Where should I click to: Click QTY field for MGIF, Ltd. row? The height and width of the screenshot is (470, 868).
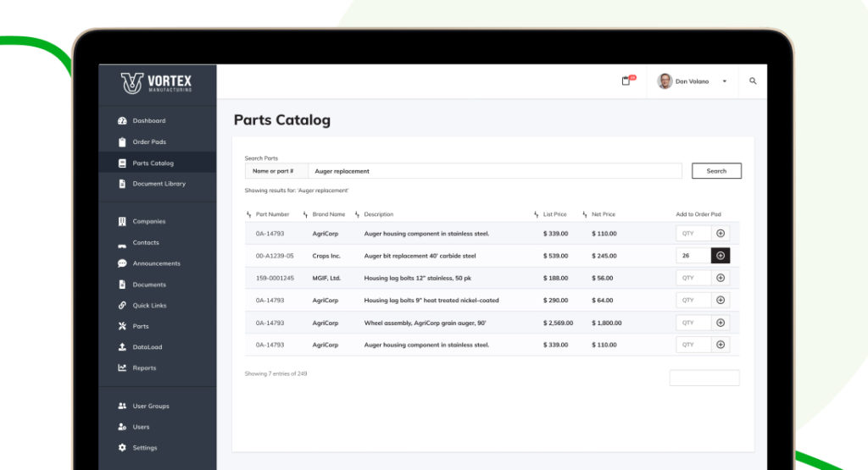pyautogui.click(x=693, y=278)
